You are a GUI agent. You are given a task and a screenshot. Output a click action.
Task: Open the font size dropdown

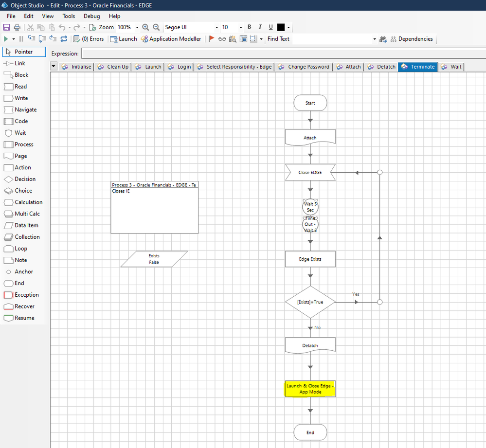point(241,28)
